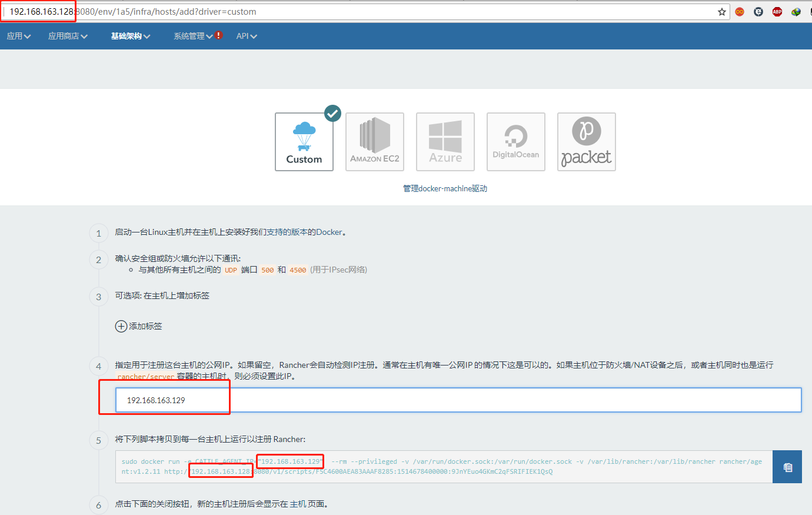
Task: Click the public IP input field
Action: [x=458, y=400]
